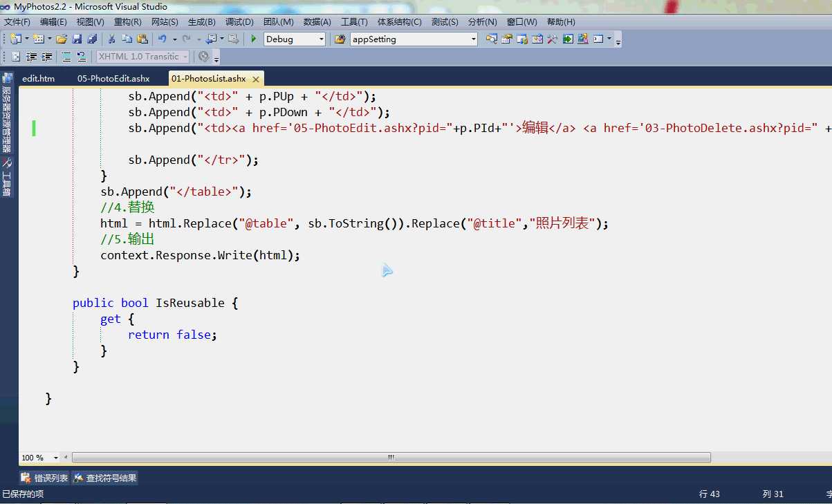Cut selection using scissors icon
Viewport: 832px width, 504px height.
tap(111, 39)
